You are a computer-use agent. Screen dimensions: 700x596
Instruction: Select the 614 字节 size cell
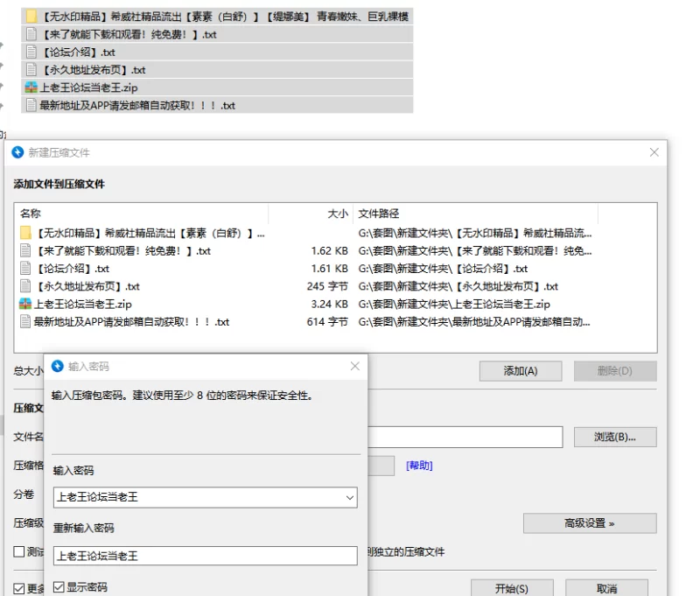point(327,322)
